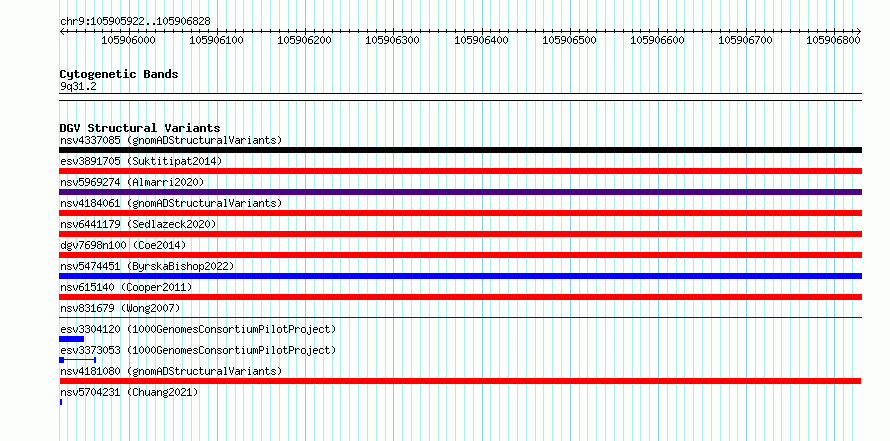The image size is (890, 441).
Task: Open variant dgv7698n100 Coe2014 label
Action: (x=123, y=245)
